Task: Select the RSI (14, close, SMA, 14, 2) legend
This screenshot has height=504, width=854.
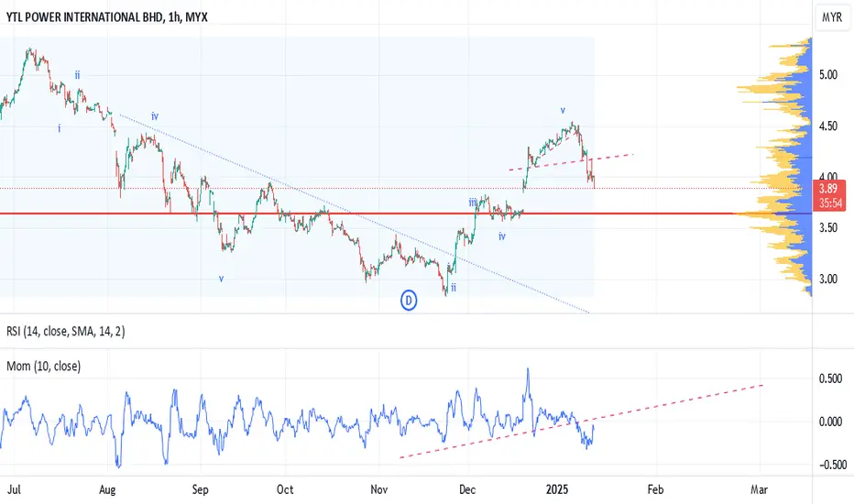Action: tap(65, 331)
